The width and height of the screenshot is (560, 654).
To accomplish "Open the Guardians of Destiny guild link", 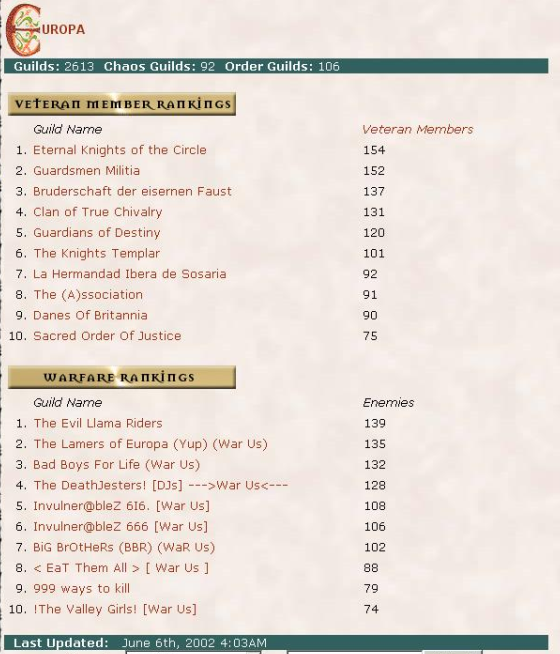I will pos(97,233).
